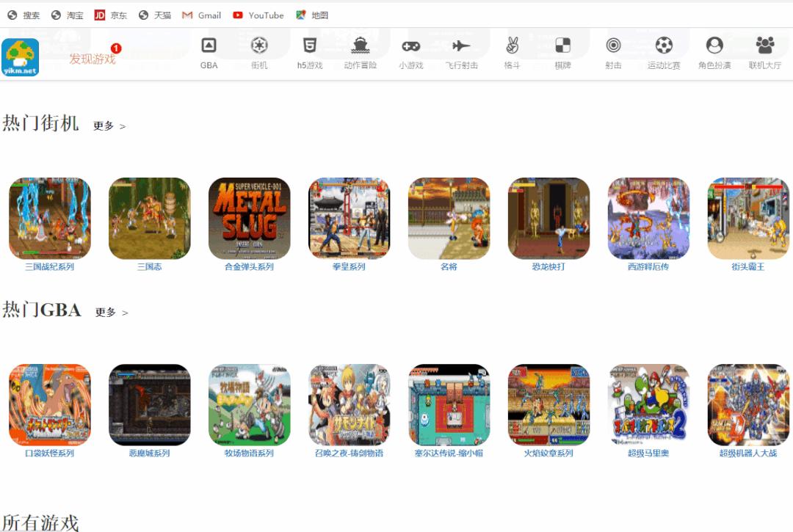This screenshot has height=532, width=793.
Task: Open the 恶魔城系列 game thumbnail
Action: [150, 404]
